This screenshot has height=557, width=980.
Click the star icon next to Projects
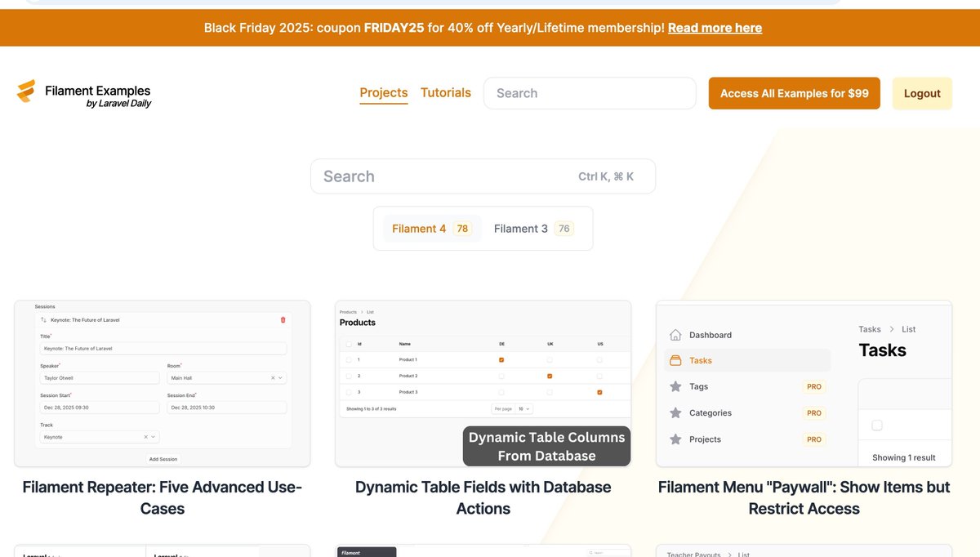click(675, 439)
